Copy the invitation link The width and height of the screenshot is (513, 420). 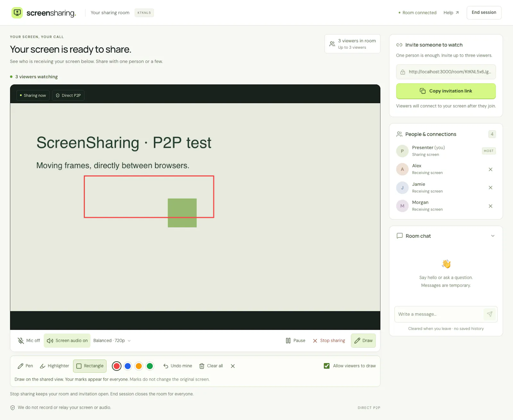point(446,91)
